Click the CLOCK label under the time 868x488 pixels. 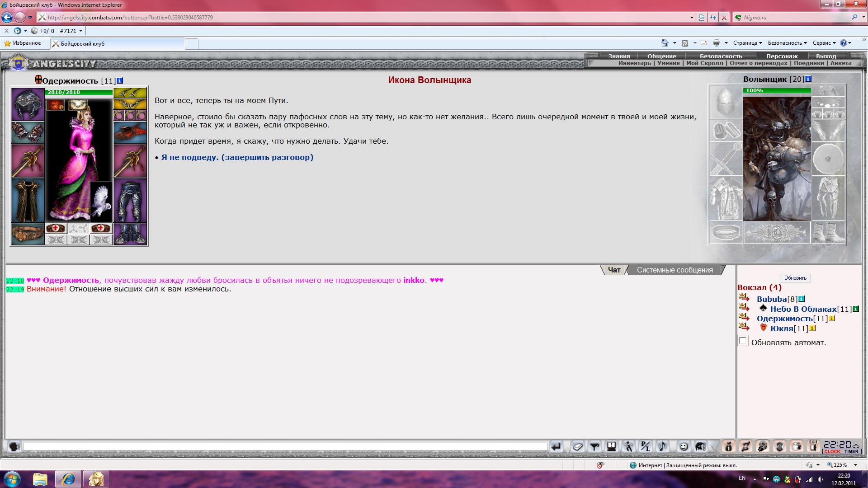point(832,451)
